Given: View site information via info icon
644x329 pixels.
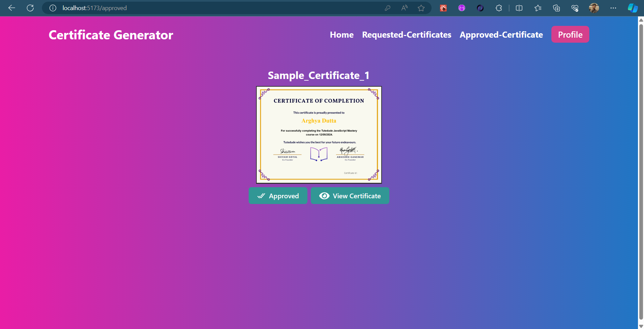Looking at the screenshot, I should coord(53,8).
